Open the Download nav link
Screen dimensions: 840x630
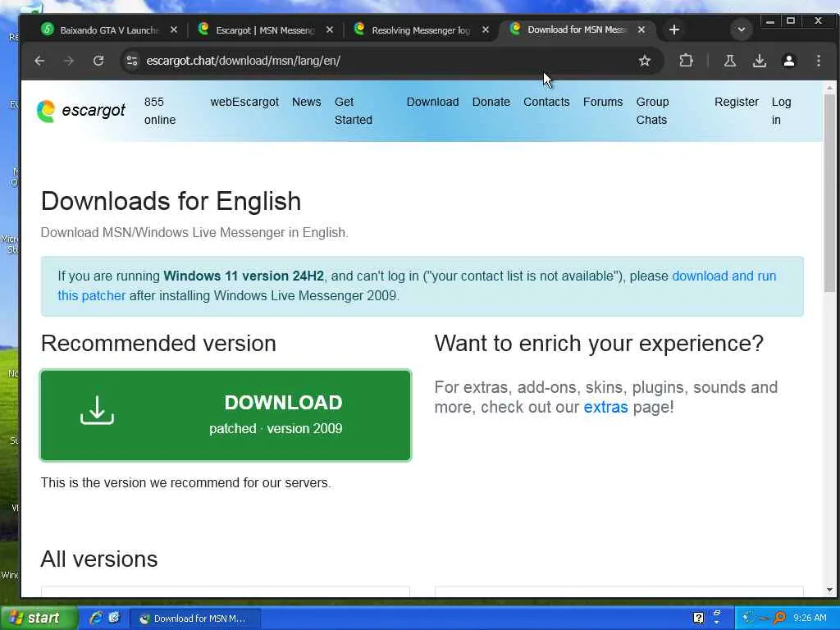pos(432,102)
